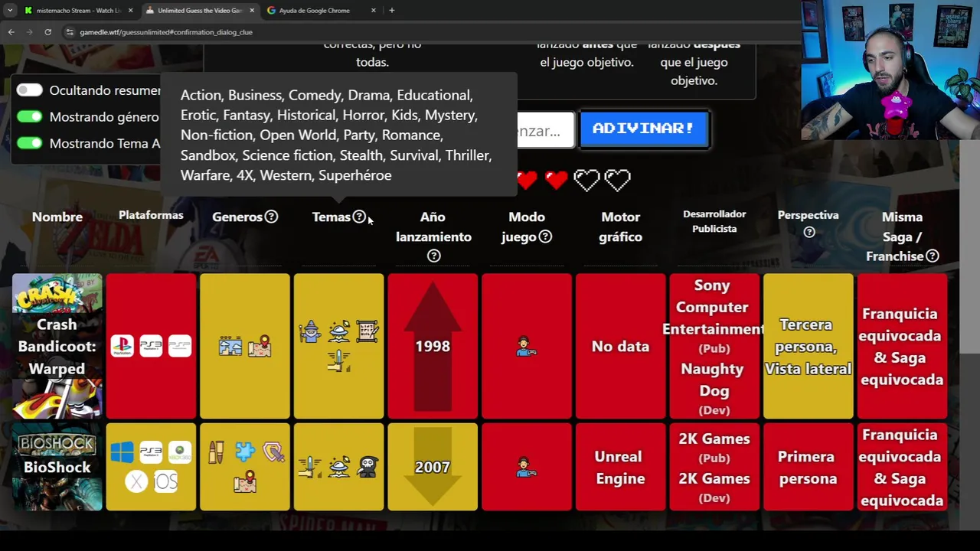Image resolution: width=980 pixels, height=551 pixels.
Task: Click the 1998 release year cell
Action: [433, 346]
